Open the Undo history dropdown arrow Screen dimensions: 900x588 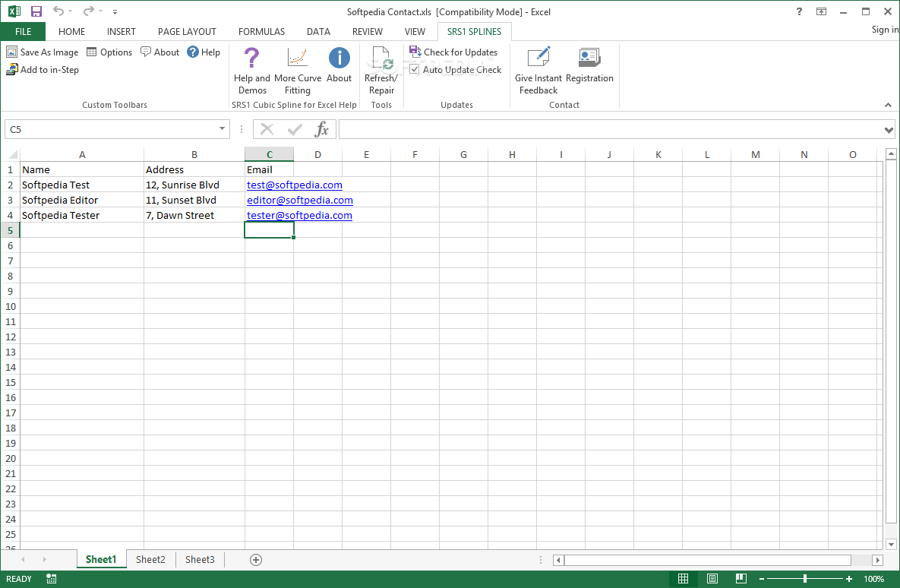tap(71, 11)
